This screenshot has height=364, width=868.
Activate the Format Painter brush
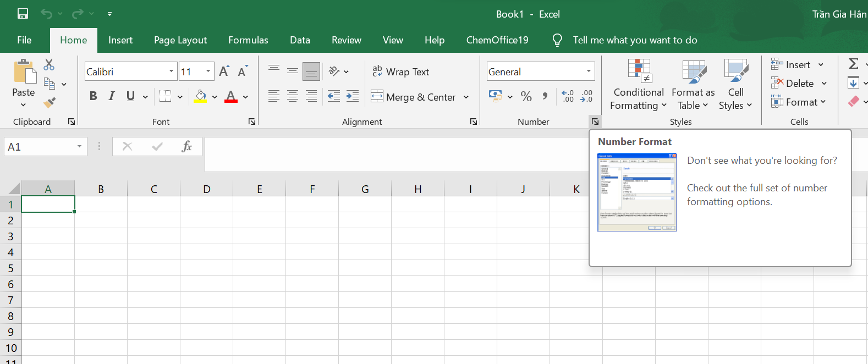(50, 102)
